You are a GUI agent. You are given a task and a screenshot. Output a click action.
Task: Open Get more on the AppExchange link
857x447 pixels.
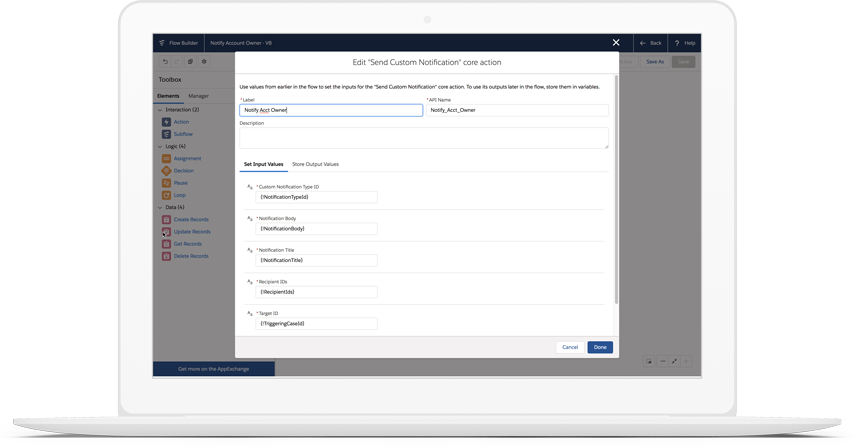coord(214,369)
